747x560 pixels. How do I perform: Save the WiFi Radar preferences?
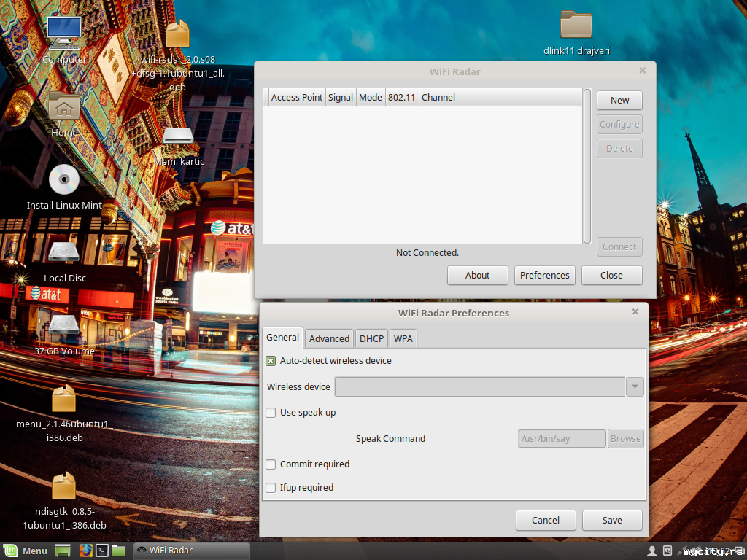click(x=611, y=520)
